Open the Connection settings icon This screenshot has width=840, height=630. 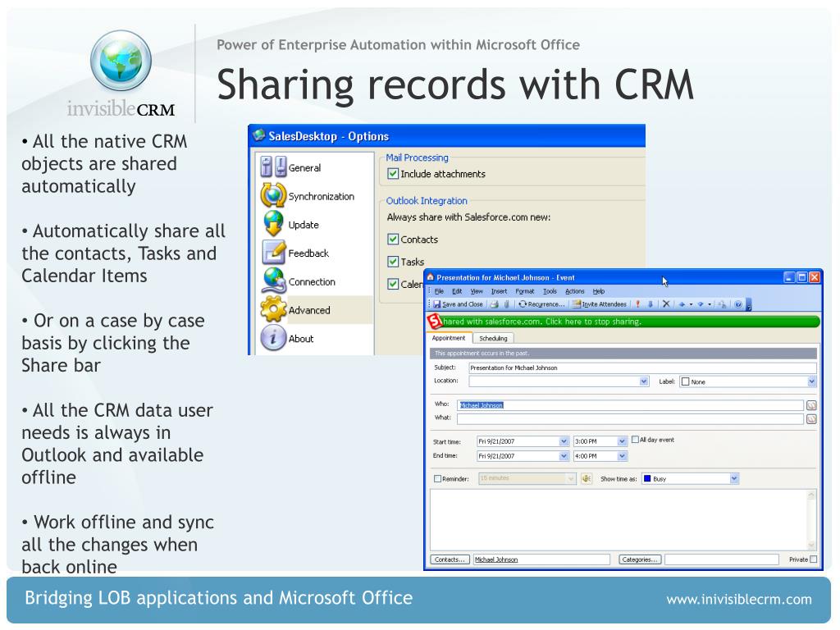274,281
